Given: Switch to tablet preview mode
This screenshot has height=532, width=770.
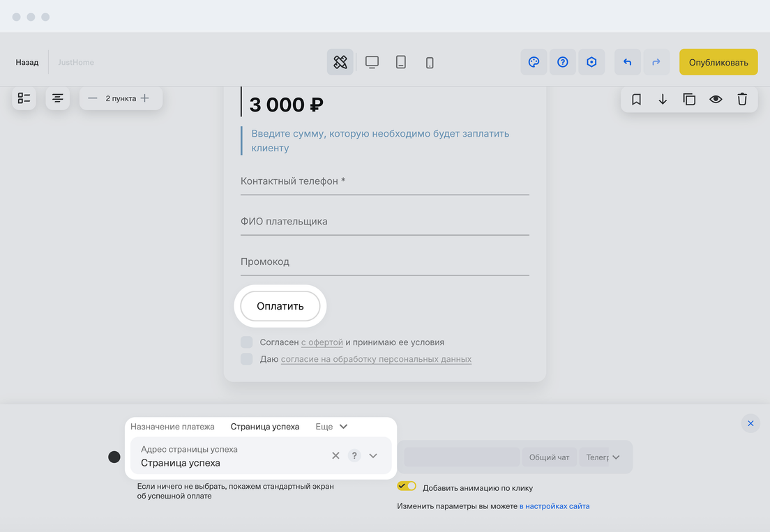Looking at the screenshot, I should (x=401, y=62).
